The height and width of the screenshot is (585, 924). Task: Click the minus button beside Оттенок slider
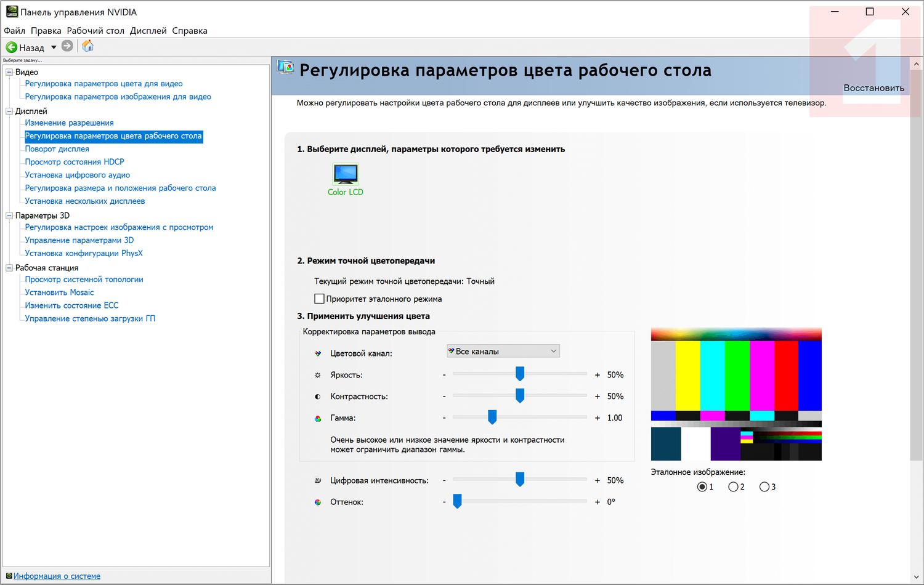(444, 502)
